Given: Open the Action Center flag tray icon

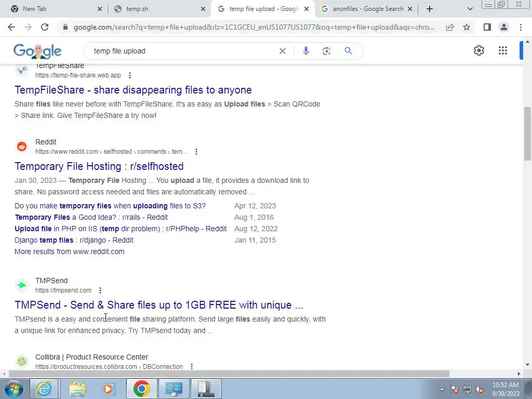Looking at the screenshot, I should click(x=455, y=390).
